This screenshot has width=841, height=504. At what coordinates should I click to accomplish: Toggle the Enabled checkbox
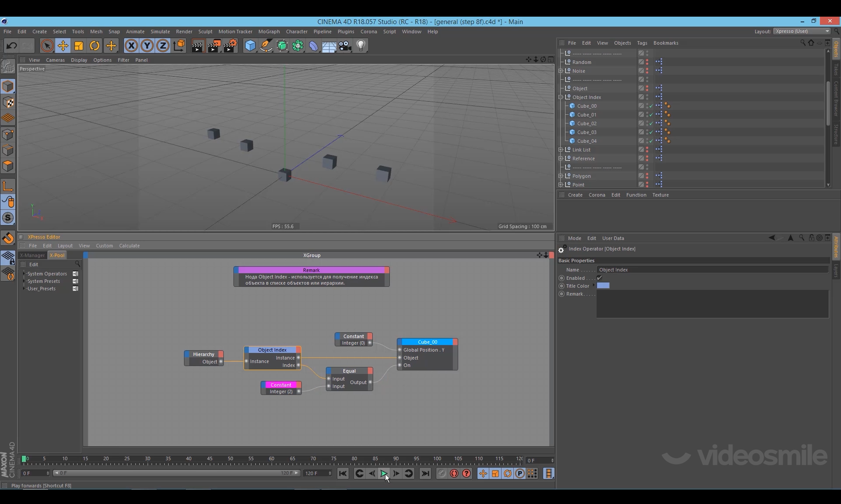(x=600, y=278)
